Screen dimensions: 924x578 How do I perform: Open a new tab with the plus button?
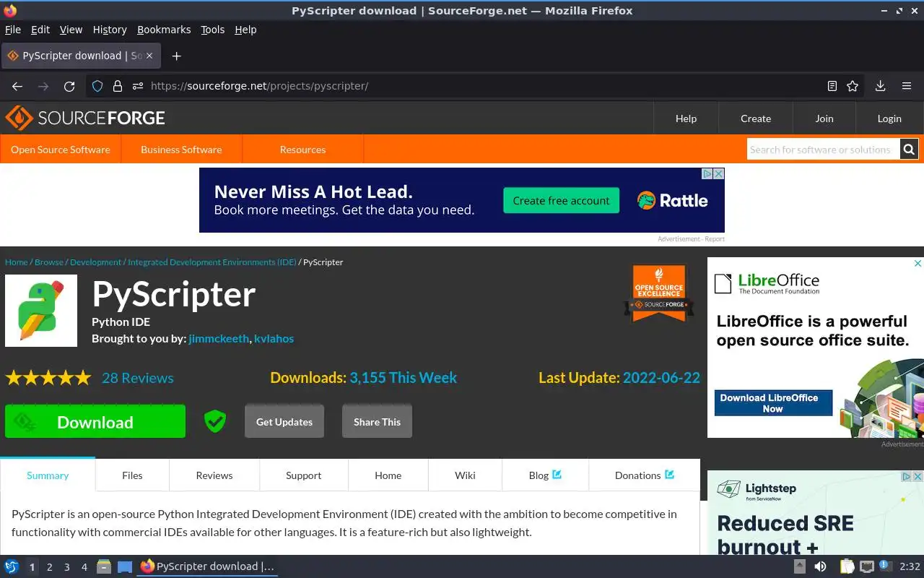pos(176,56)
